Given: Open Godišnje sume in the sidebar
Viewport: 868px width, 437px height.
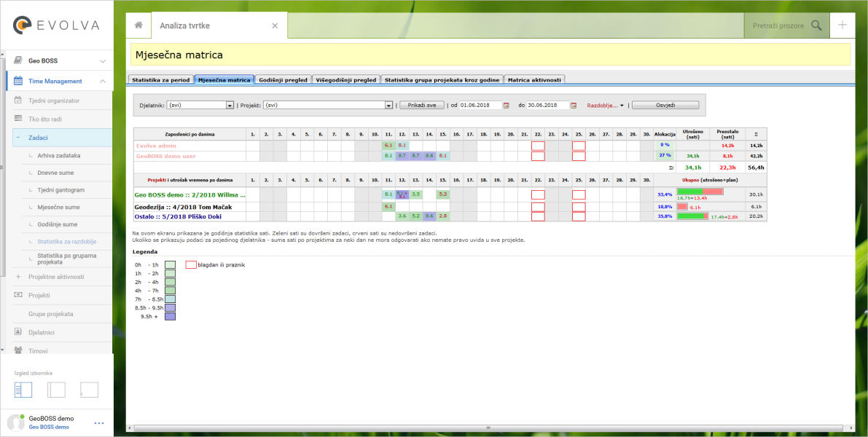Looking at the screenshot, I should coord(58,224).
